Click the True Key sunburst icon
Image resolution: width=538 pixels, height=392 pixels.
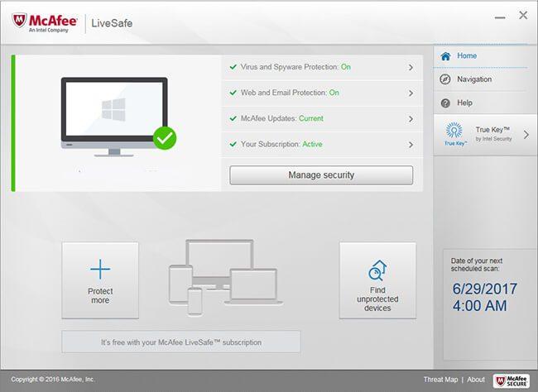[453, 131]
